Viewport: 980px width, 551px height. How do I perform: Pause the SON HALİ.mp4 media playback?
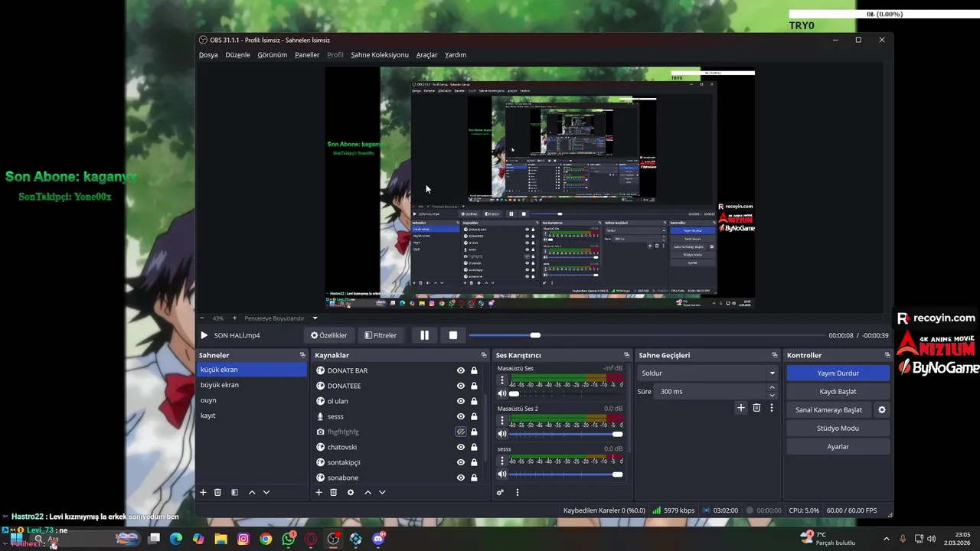424,335
